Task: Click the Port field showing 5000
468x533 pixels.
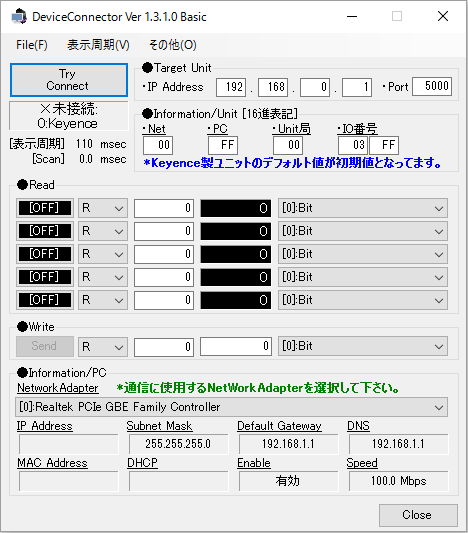Action: (432, 86)
